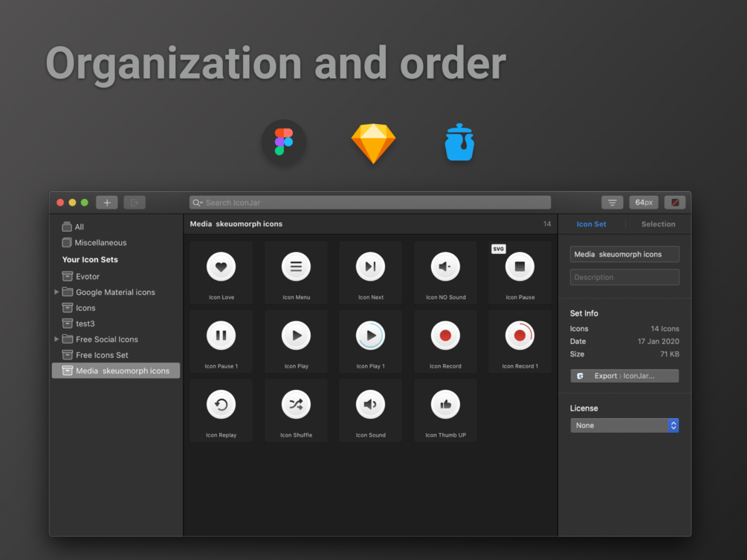Click the Figma logo above the window
Viewport: 747px width, 560px height.
click(283, 142)
